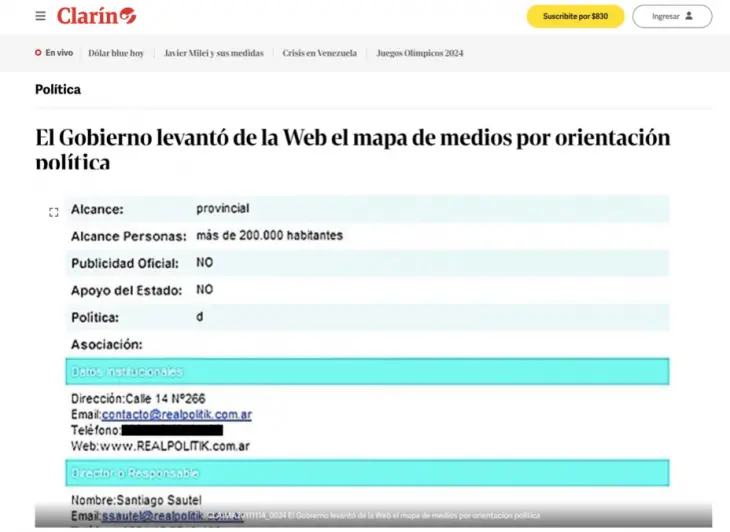Click the image caption bar at bottom
This screenshot has width=730, height=532.
pyautogui.click(x=373, y=516)
